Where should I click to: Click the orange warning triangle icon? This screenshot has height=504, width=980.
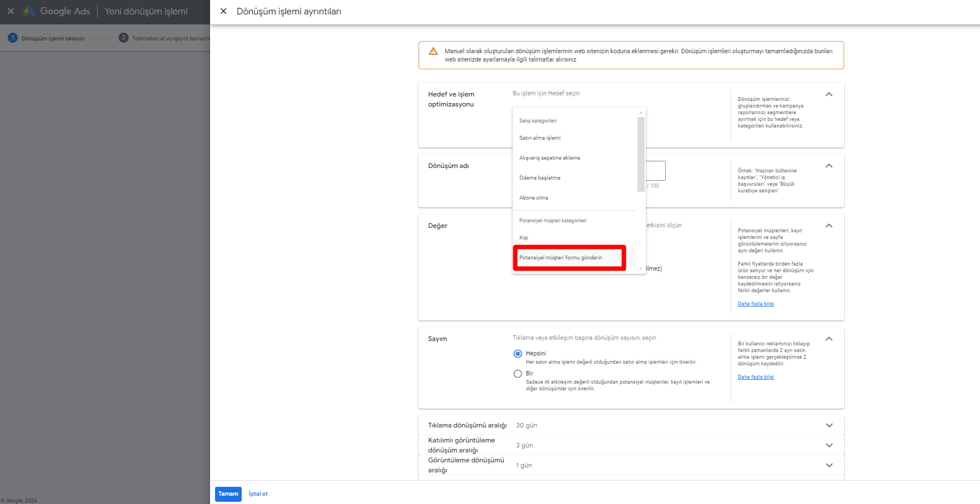point(433,52)
